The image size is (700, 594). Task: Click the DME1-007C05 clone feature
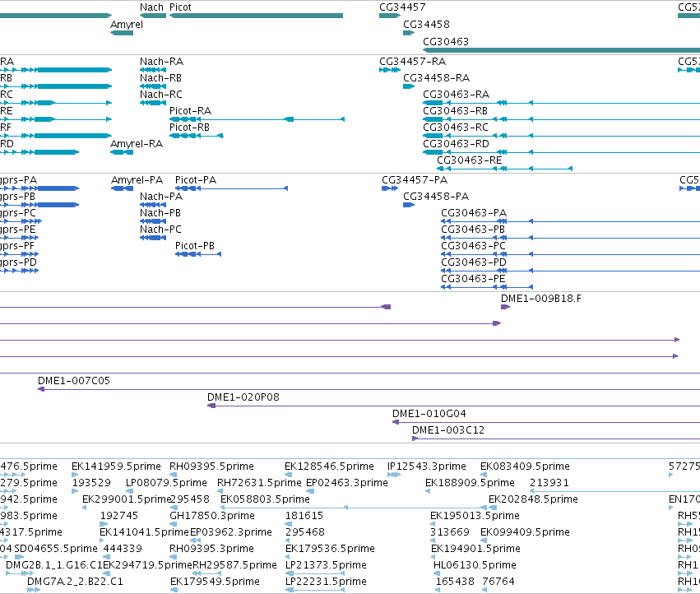(369, 389)
